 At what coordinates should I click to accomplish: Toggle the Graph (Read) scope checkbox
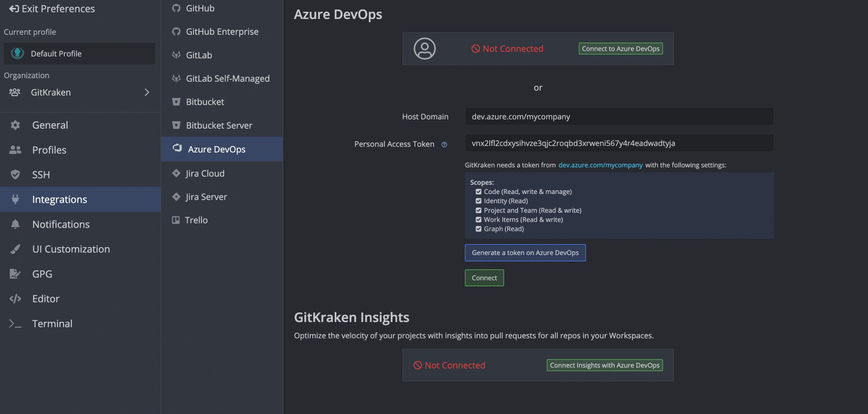478,229
